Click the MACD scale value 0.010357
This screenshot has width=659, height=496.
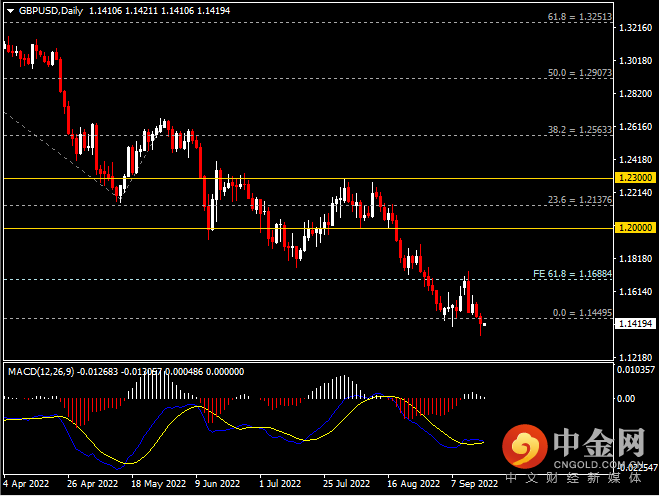tap(635, 370)
